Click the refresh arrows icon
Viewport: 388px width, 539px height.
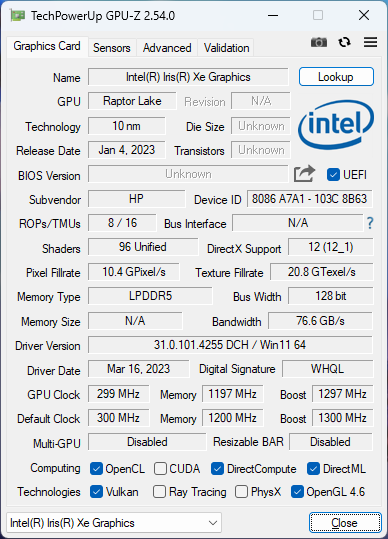(x=344, y=42)
